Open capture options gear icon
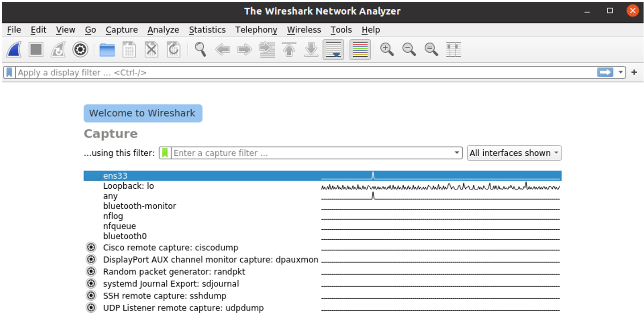Image resolution: width=644 pixels, height=319 pixels. (x=80, y=50)
